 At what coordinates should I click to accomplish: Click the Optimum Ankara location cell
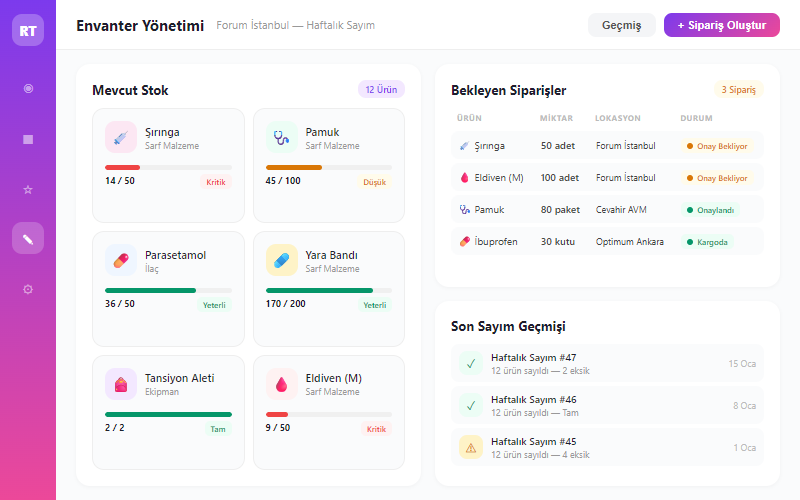coord(630,242)
